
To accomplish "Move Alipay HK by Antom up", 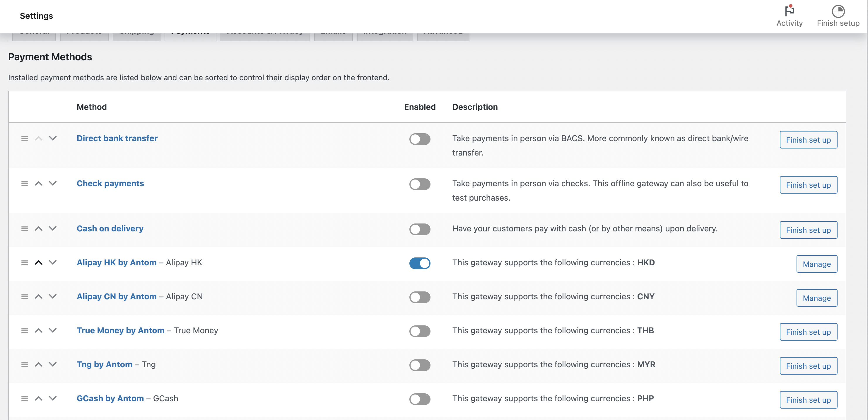I will pyautogui.click(x=39, y=263).
